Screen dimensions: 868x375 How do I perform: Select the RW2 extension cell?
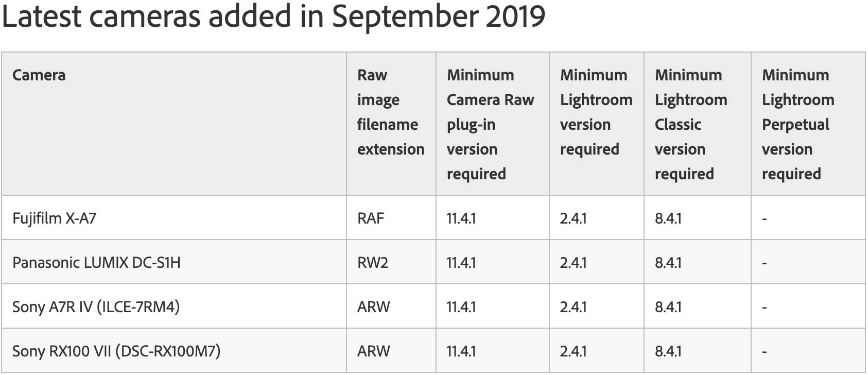click(373, 263)
